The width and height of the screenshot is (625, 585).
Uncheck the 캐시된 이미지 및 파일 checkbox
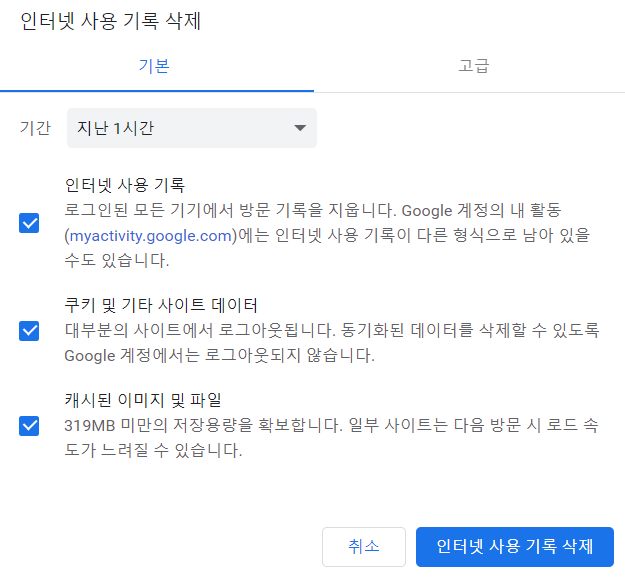pos(29,426)
